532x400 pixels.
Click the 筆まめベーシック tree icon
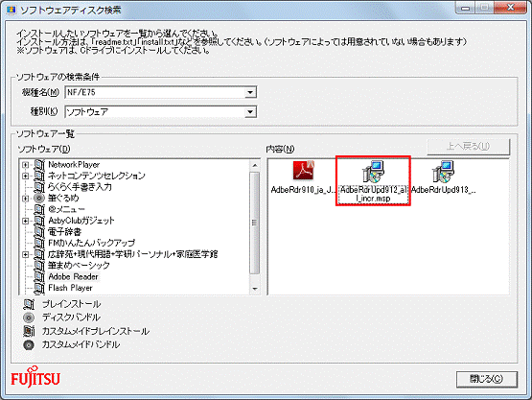pos(39,266)
